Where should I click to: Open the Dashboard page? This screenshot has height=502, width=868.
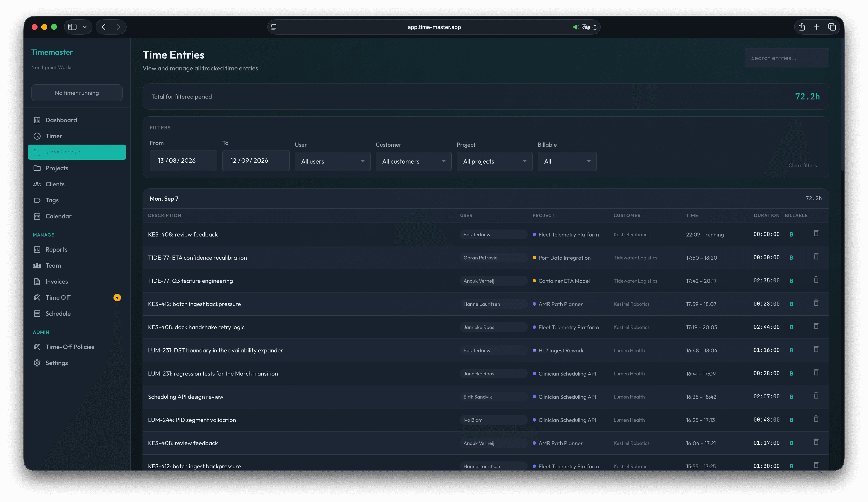point(77,120)
